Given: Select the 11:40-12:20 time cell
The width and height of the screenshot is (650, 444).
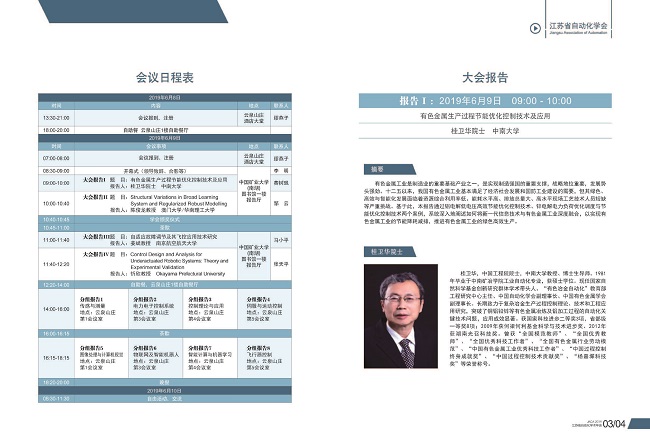Looking at the screenshot, I should [56, 264].
